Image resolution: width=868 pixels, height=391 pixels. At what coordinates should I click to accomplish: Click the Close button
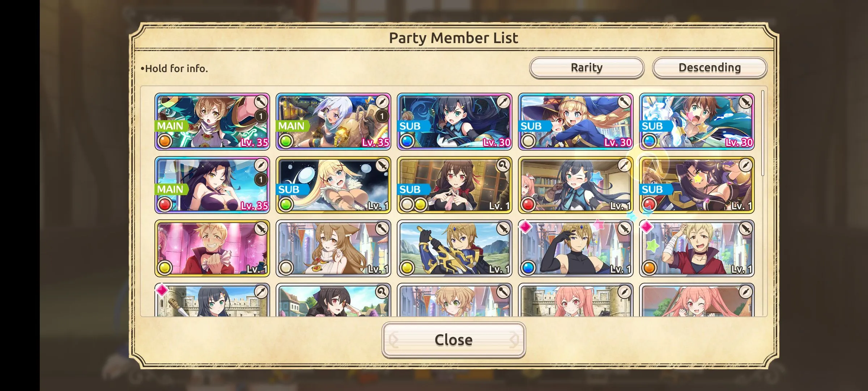pos(454,340)
